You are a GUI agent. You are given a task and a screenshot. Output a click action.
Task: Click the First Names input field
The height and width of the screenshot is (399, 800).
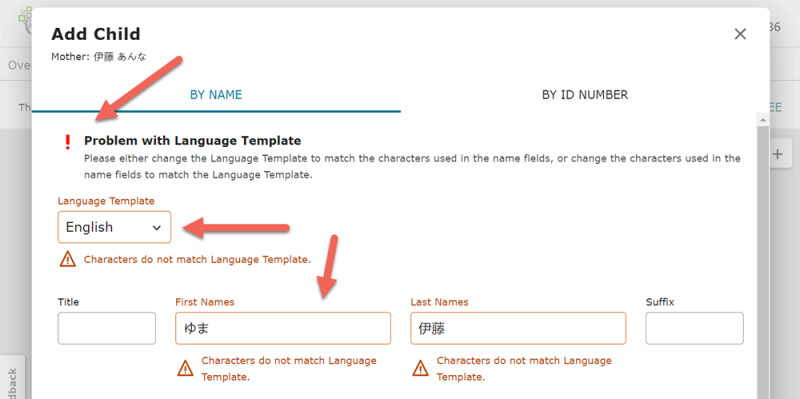[x=283, y=328]
